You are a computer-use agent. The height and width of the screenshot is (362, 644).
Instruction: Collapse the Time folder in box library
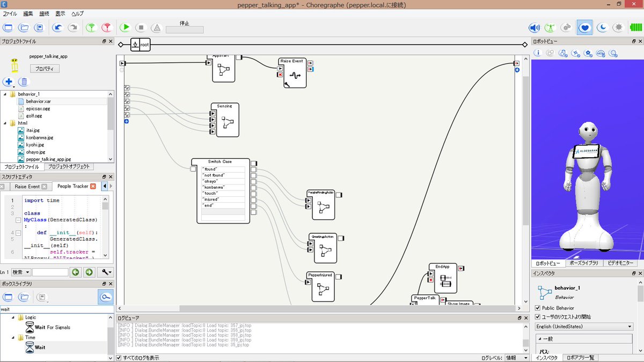(x=13, y=337)
